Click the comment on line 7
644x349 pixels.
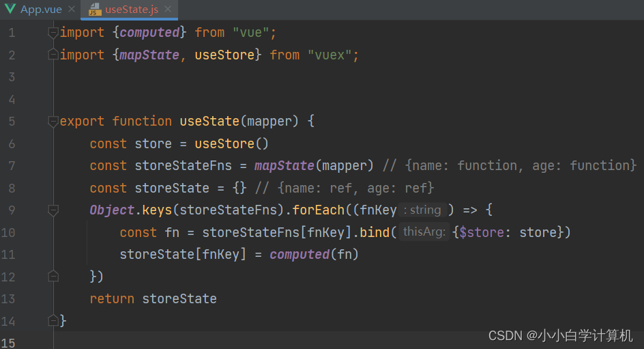510,166
